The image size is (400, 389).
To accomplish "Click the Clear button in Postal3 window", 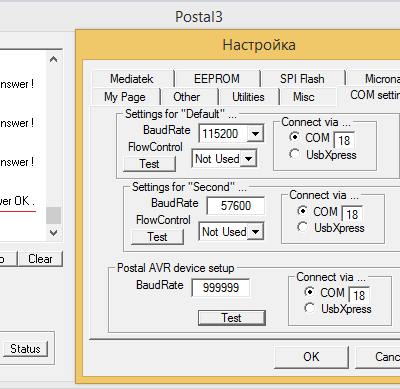I will pos(40,259).
